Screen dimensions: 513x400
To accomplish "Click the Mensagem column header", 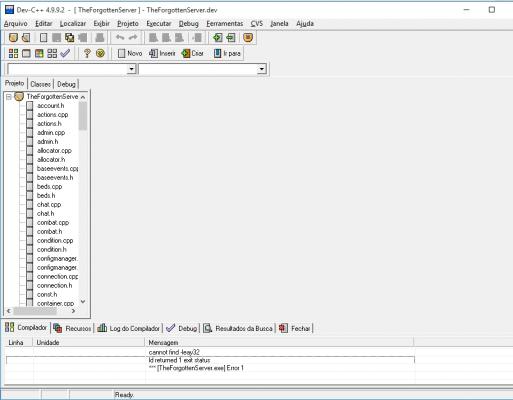I will pyautogui.click(x=279, y=342).
